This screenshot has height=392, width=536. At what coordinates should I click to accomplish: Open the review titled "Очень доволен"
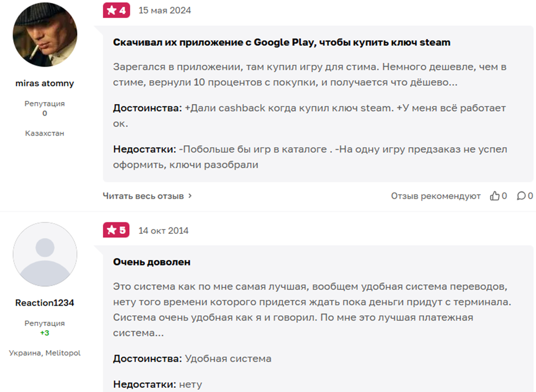click(152, 262)
